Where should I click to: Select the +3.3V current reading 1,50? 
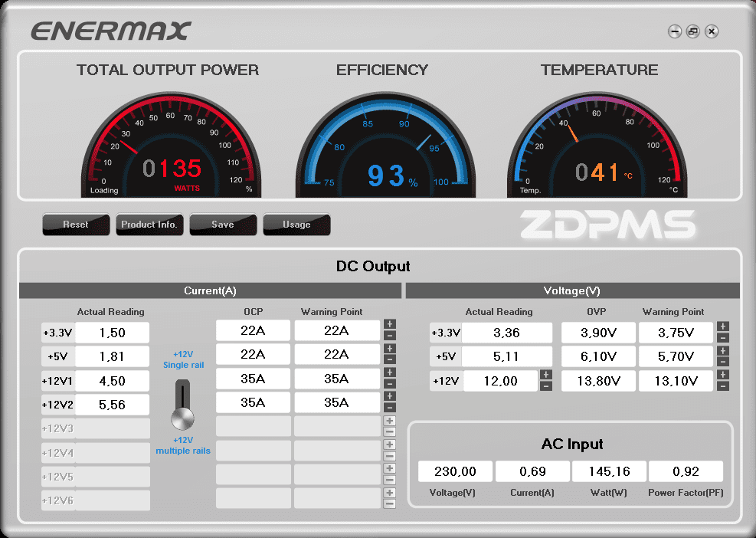[113, 333]
